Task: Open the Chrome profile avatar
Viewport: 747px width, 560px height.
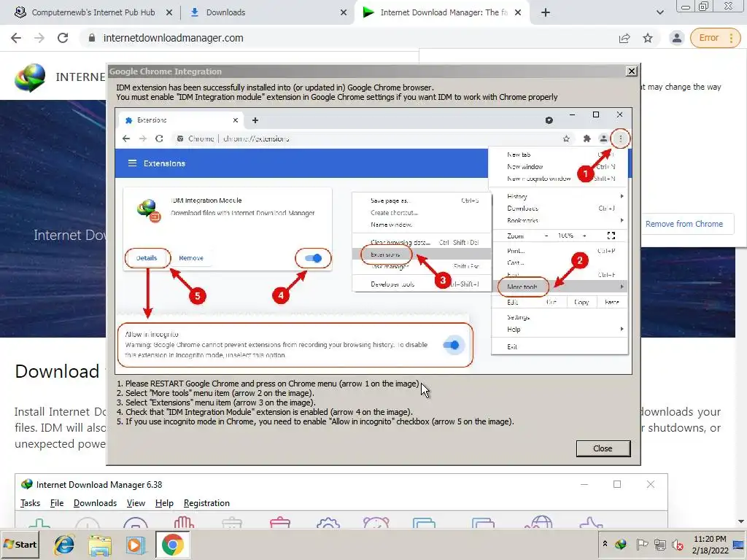Action: [x=676, y=38]
